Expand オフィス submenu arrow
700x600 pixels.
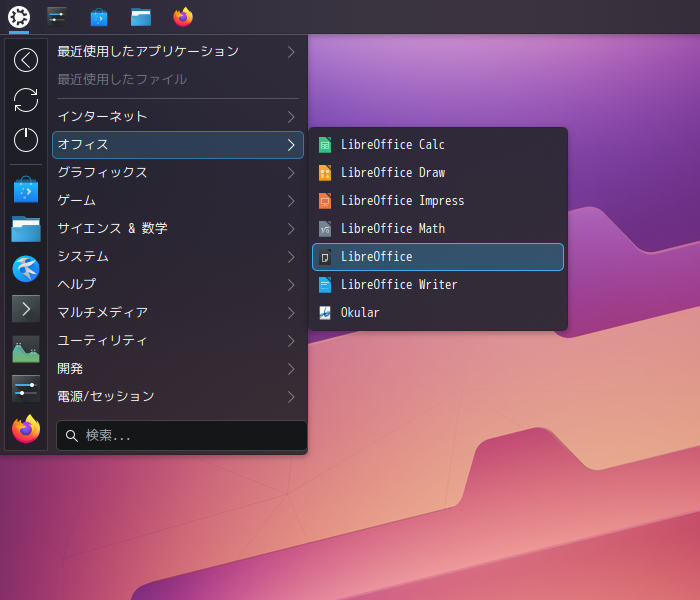[x=291, y=145]
